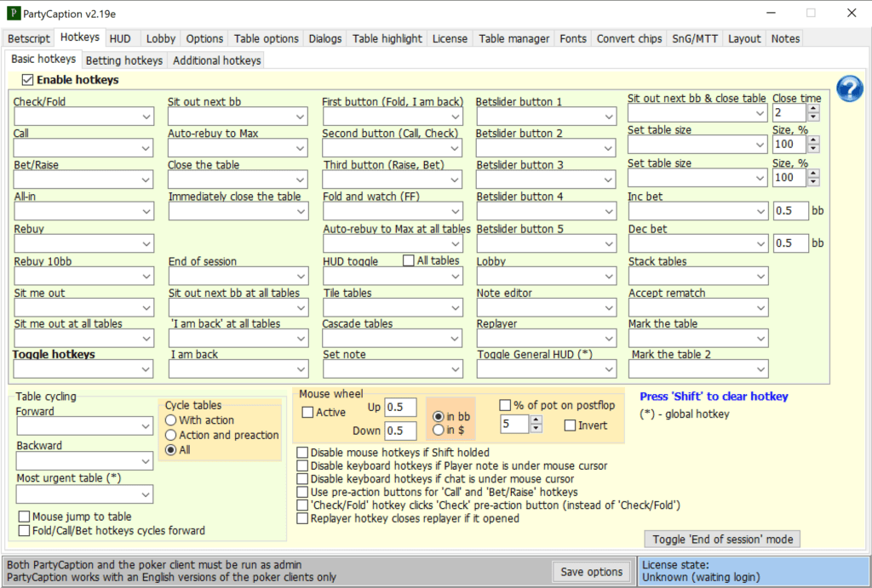Image resolution: width=872 pixels, height=588 pixels.
Task: Open the Most urgent table dropdown
Action: click(84, 494)
